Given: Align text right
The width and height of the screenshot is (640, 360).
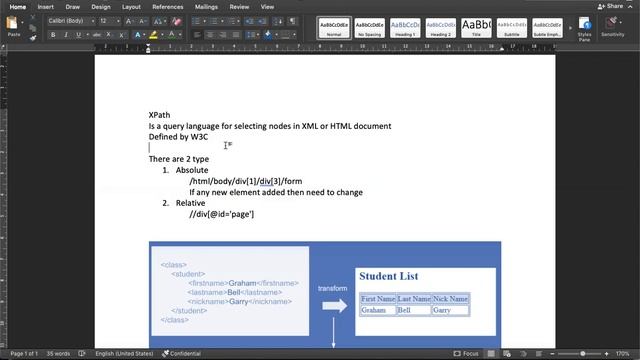Looking at the screenshot, I should [223, 35].
